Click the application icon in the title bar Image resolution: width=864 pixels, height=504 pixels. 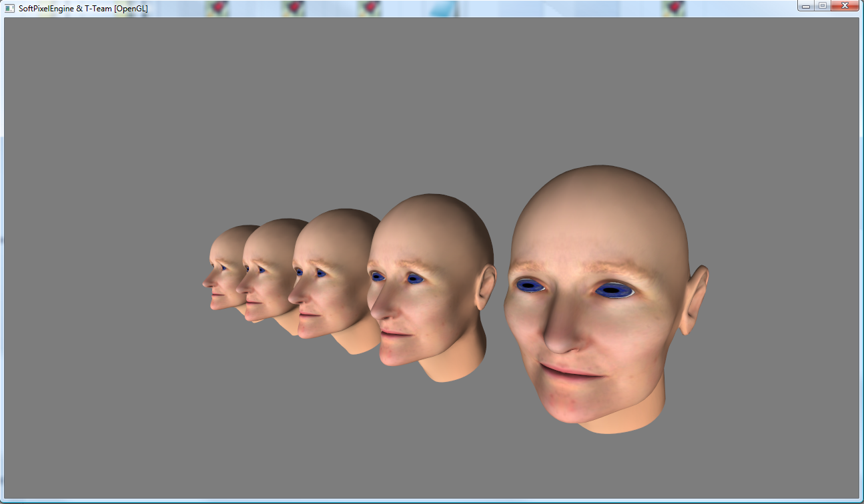tap(9, 8)
